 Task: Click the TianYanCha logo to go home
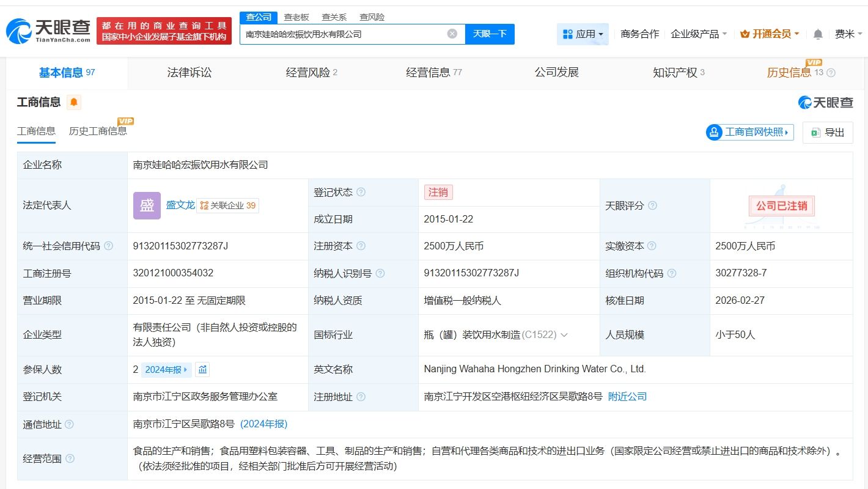[x=49, y=31]
